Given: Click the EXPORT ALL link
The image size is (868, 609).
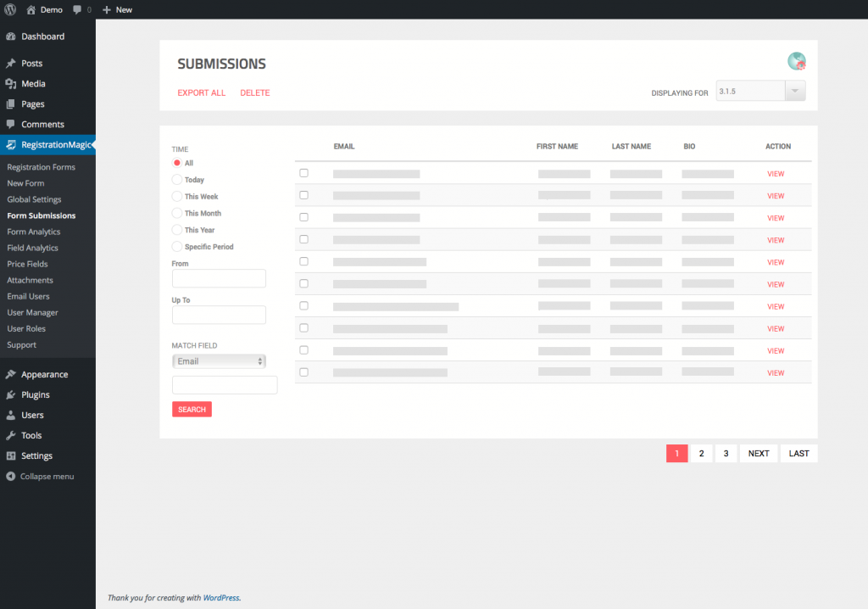Looking at the screenshot, I should [201, 92].
